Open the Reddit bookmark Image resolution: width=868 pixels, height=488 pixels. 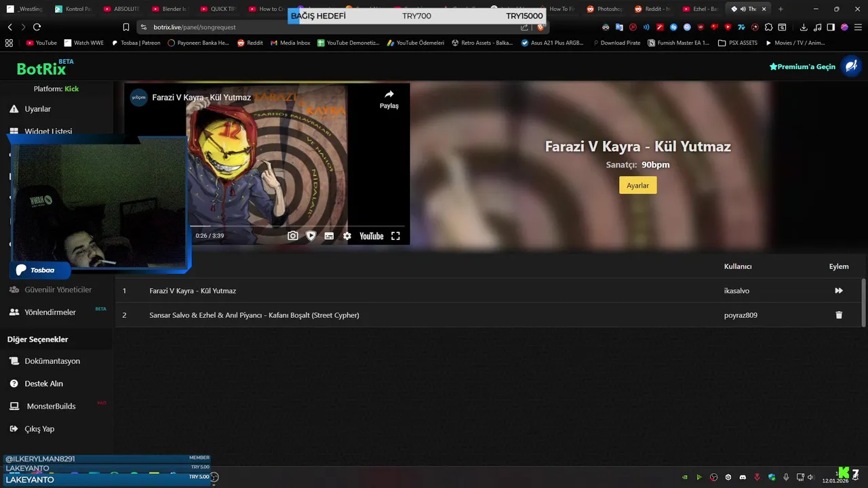pyautogui.click(x=250, y=43)
